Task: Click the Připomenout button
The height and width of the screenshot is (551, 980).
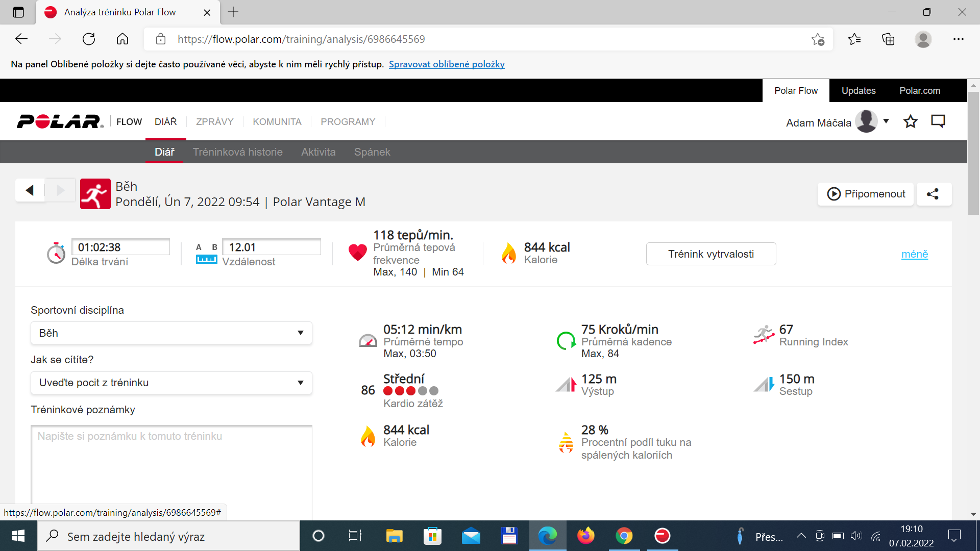Action: point(866,194)
